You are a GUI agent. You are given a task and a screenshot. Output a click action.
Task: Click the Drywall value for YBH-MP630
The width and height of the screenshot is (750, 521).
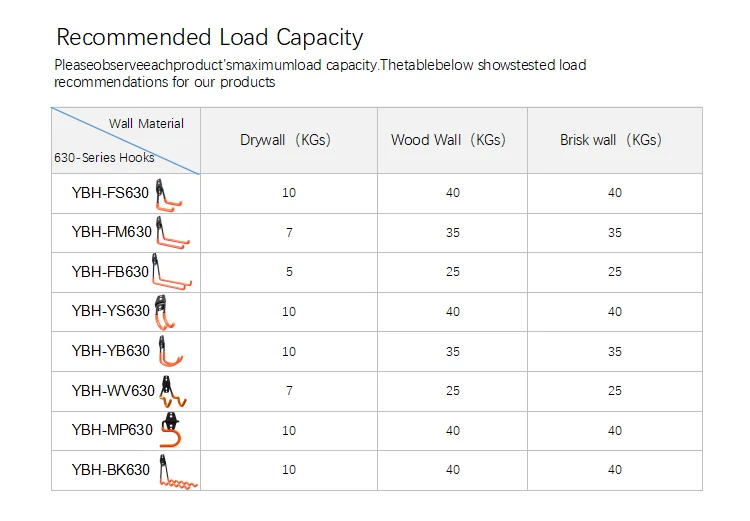[289, 431]
